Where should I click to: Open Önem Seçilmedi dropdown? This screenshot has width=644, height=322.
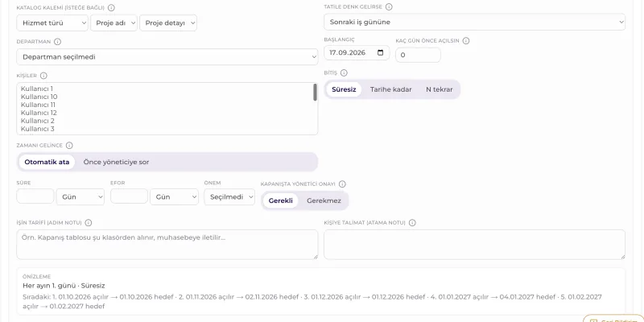(229, 196)
